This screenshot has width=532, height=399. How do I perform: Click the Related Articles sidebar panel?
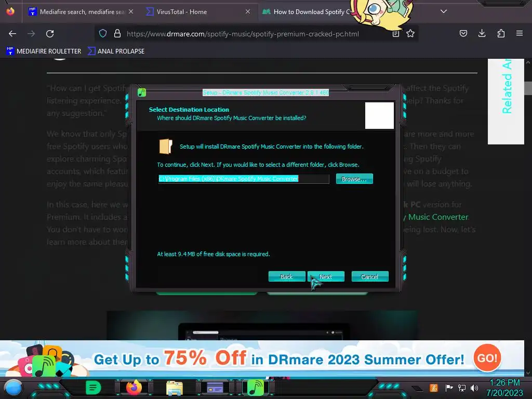click(506, 101)
